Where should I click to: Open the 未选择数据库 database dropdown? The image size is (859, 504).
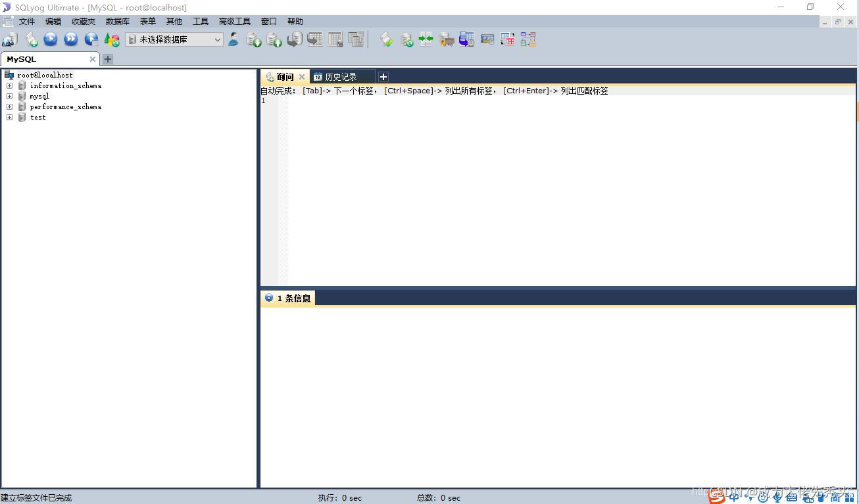pos(174,39)
